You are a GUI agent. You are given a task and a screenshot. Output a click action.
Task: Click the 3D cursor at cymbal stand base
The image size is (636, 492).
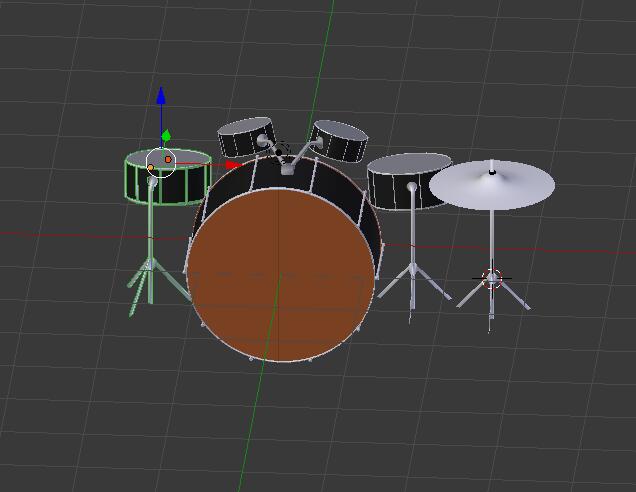492,278
